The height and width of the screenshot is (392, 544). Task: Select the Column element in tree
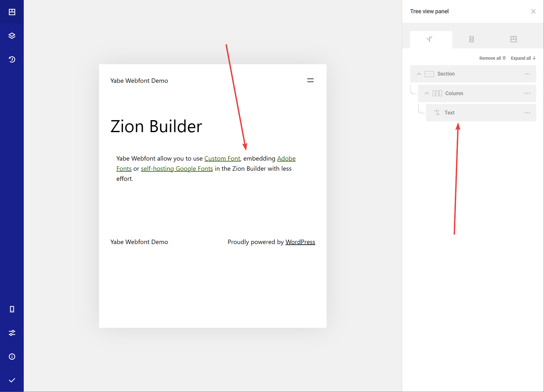click(477, 93)
